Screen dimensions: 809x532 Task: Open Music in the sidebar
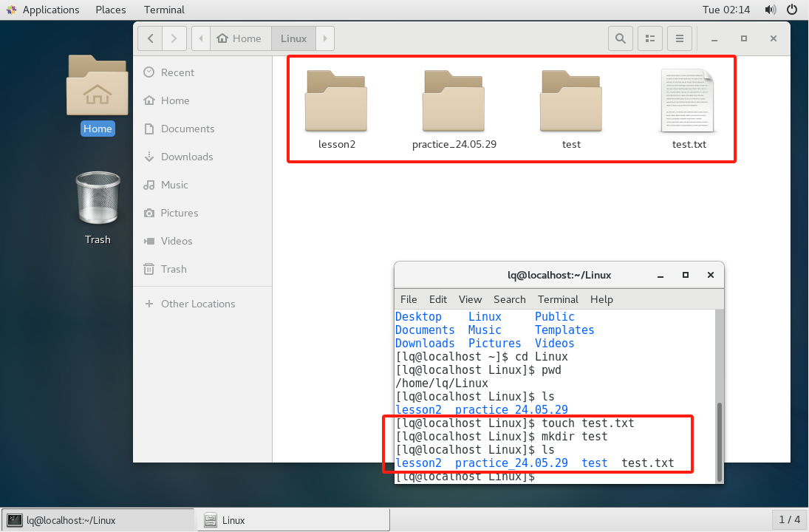pyautogui.click(x=202, y=185)
